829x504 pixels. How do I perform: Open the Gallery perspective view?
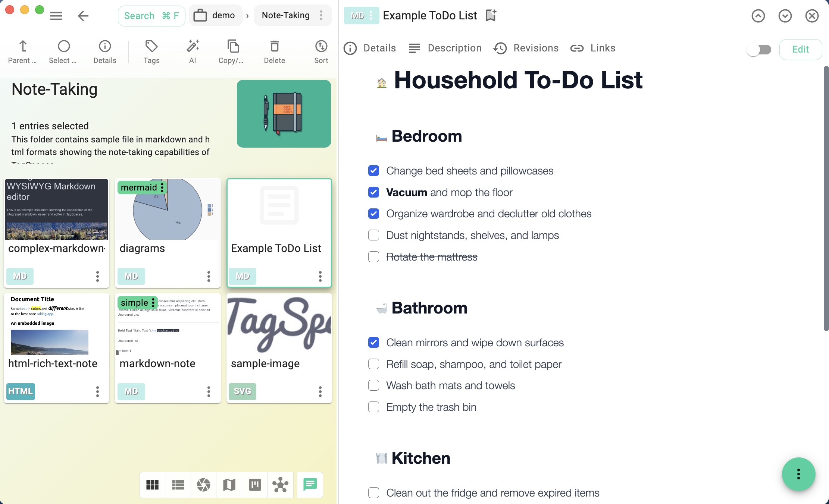coord(203,485)
